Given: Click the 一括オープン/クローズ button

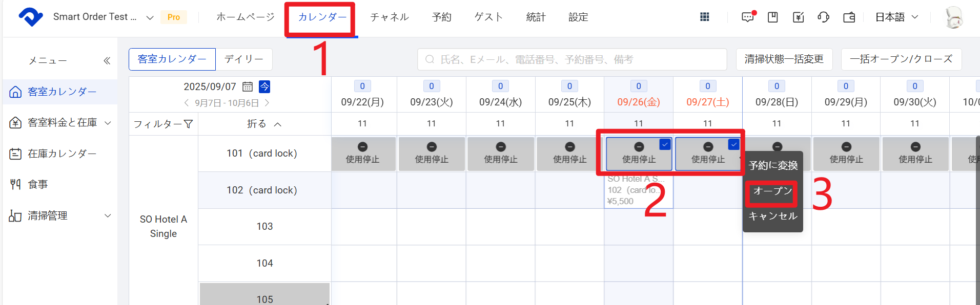Looking at the screenshot, I should pyautogui.click(x=901, y=59).
